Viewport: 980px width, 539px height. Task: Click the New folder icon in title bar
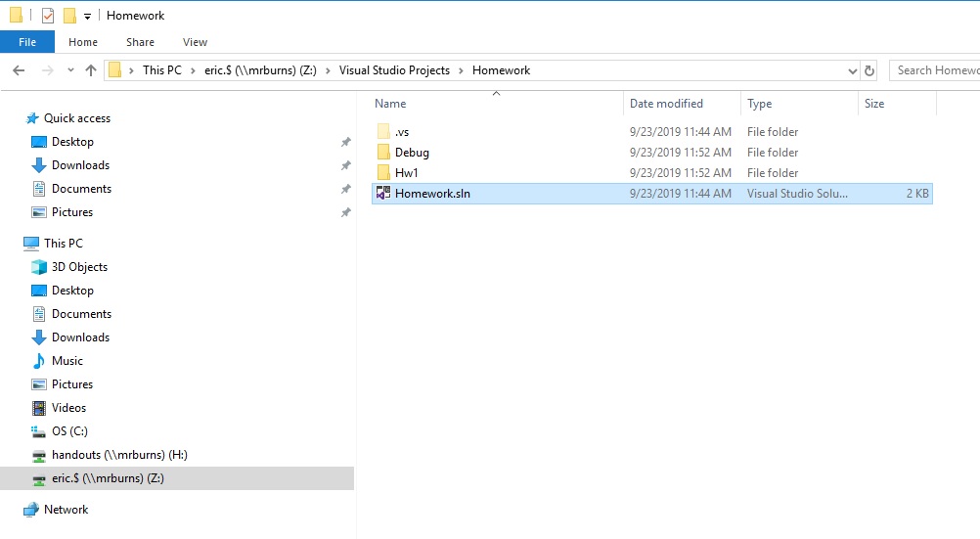pyautogui.click(x=70, y=16)
